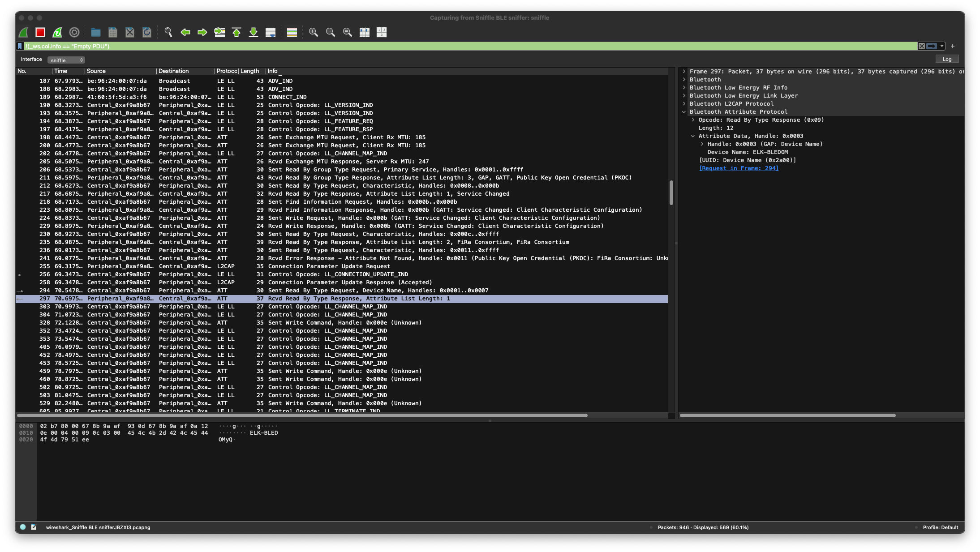
Task: Expand the Bluetooth L2CAP Protocol tree
Action: tap(684, 104)
